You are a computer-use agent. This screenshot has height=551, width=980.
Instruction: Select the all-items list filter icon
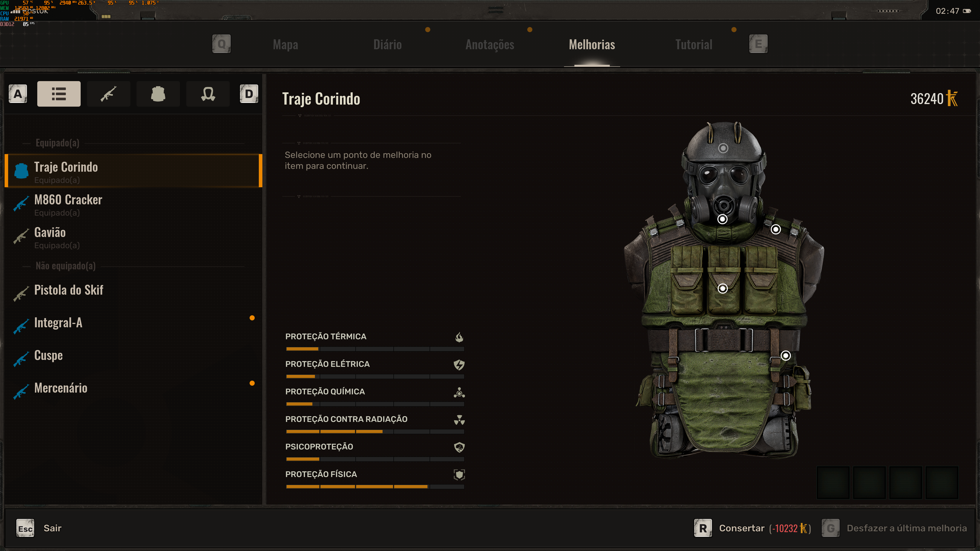pos(59,94)
